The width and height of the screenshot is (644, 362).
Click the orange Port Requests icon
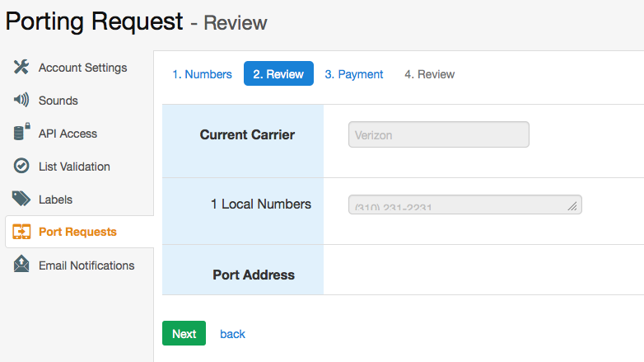21,233
